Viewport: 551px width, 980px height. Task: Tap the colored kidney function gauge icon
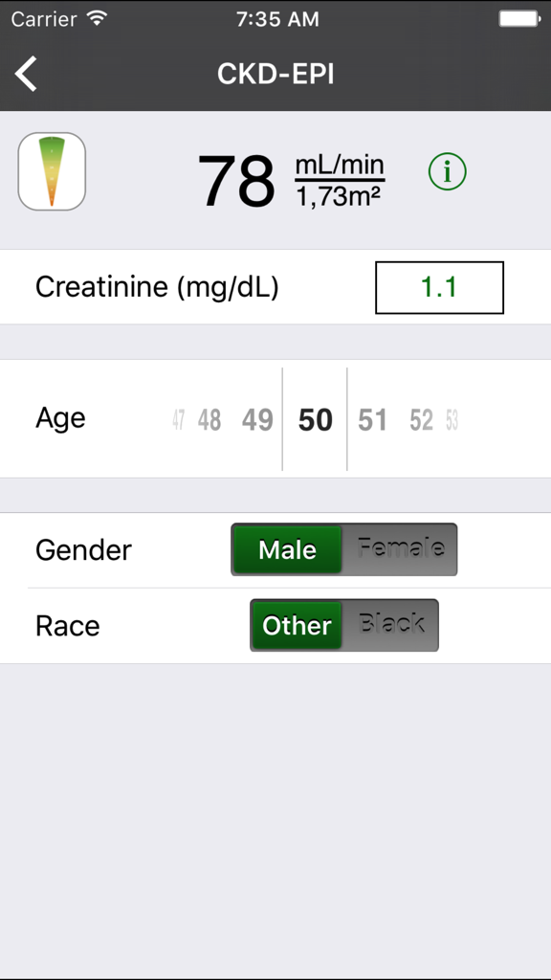coord(52,171)
